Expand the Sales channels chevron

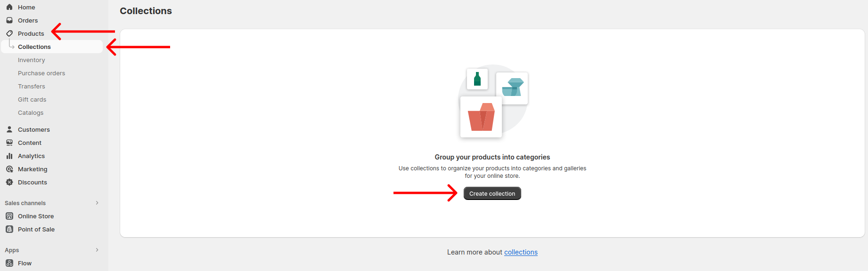pos(97,203)
